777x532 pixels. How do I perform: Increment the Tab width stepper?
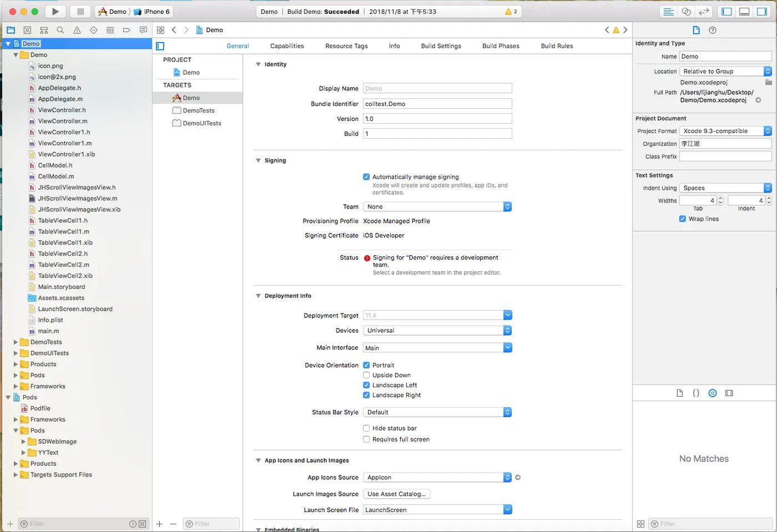(720, 198)
